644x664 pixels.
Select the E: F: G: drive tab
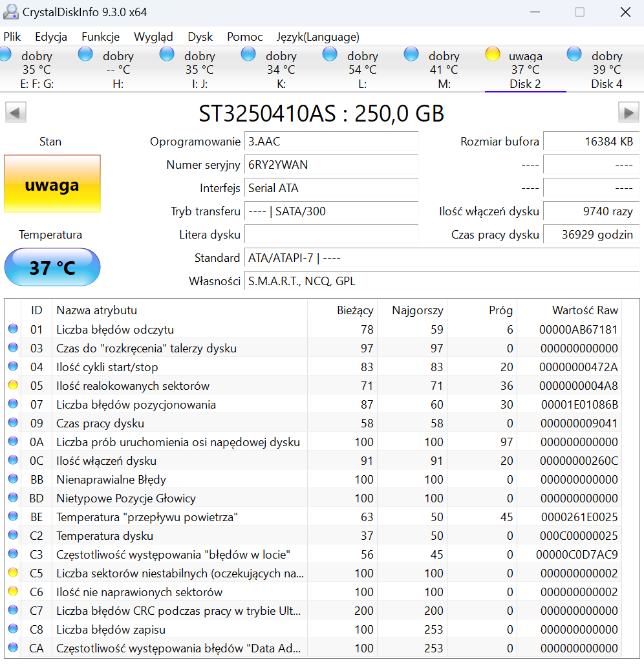[x=36, y=70]
